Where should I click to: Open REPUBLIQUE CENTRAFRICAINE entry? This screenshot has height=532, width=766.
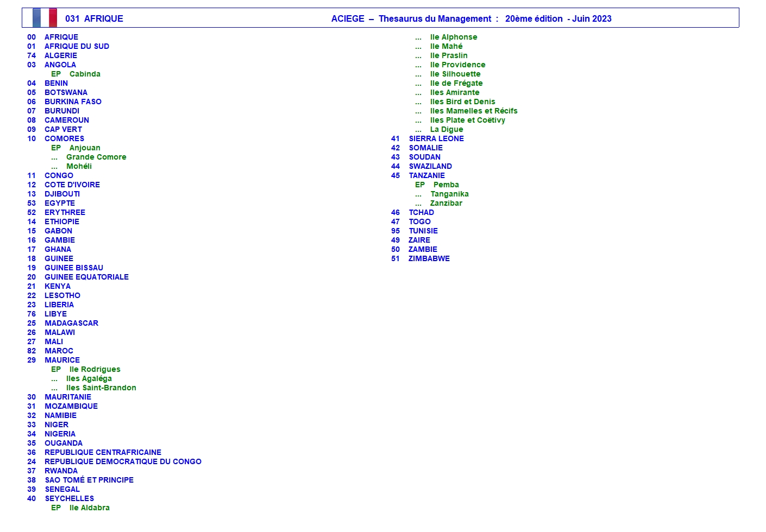103,452
